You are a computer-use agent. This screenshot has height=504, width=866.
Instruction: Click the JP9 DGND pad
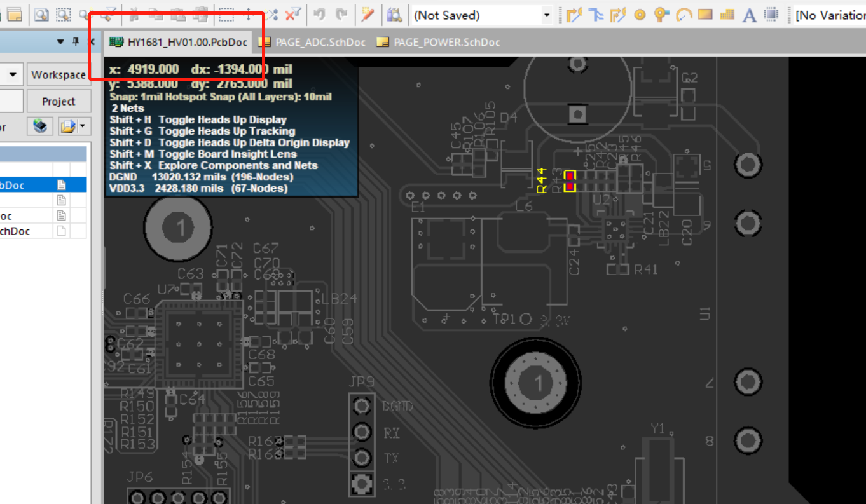(362, 405)
